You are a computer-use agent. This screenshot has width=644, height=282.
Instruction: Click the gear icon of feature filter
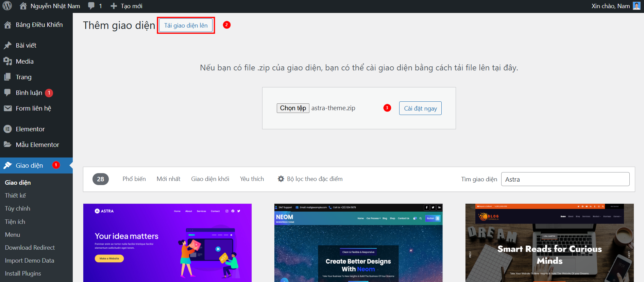point(281,179)
